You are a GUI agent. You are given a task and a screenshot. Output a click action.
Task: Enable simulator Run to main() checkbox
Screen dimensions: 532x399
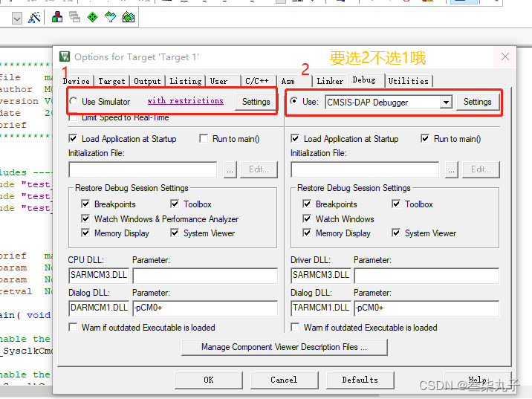pyautogui.click(x=204, y=138)
